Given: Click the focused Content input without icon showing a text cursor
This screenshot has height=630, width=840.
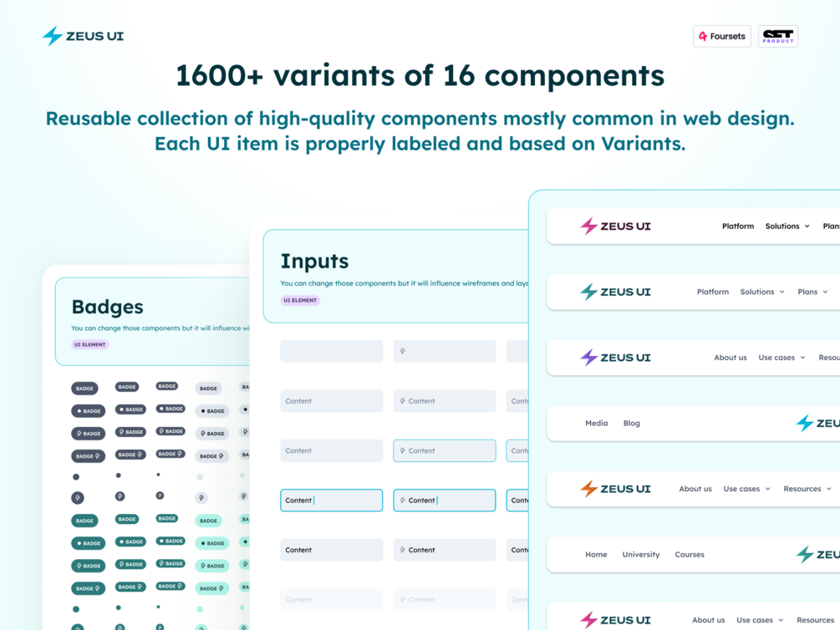Looking at the screenshot, I should click(331, 500).
